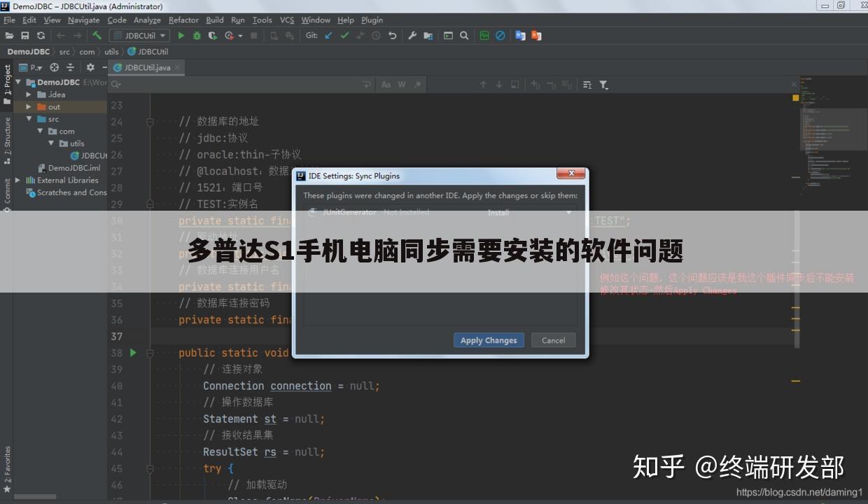
Task: Open Project Structure toolbar icon
Action: pos(428,36)
